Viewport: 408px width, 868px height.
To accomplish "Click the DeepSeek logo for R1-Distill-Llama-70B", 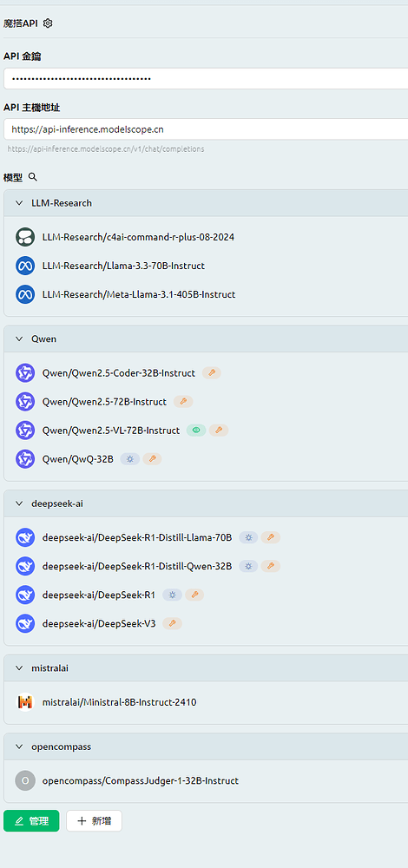I will pyautogui.click(x=25, y=537).
